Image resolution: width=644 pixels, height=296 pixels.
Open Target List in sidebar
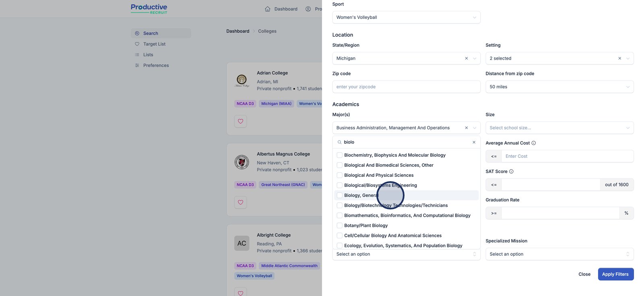tap(154, 44)
